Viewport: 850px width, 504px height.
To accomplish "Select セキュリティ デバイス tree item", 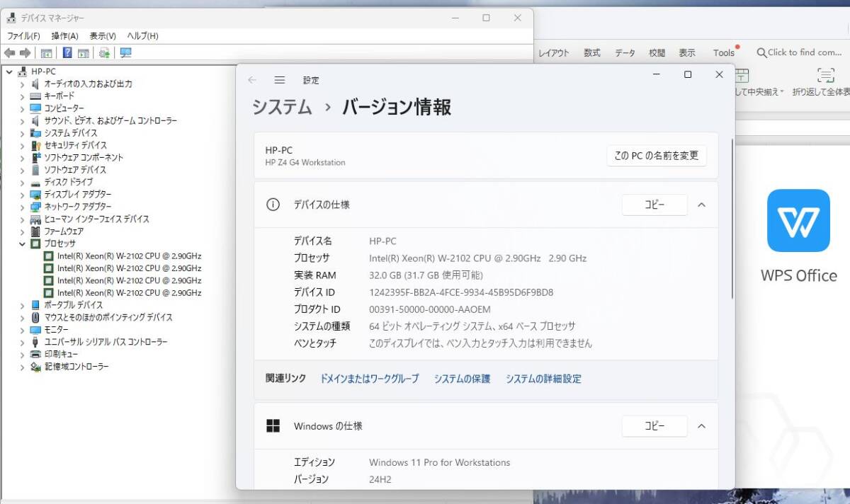I will (x=75, y=145).
